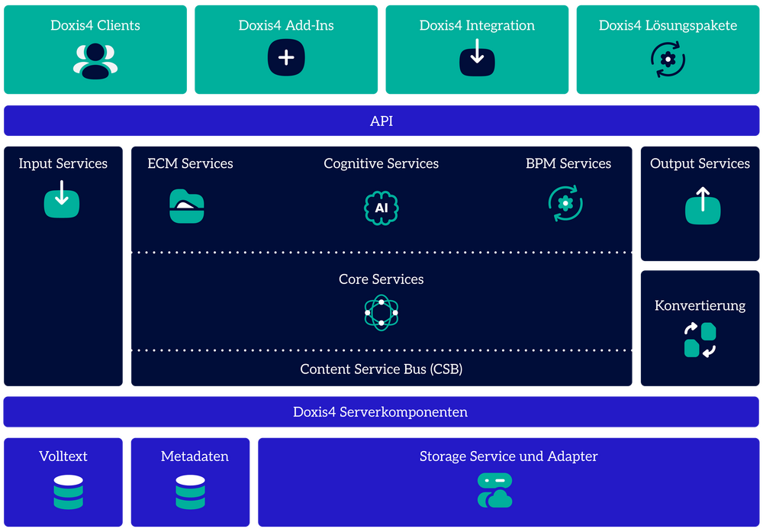Select the ECM Services folder icon

(x=186, y=206)
